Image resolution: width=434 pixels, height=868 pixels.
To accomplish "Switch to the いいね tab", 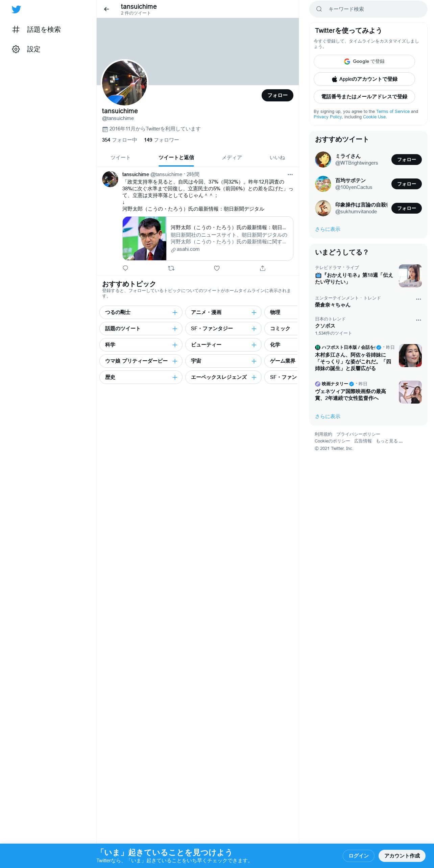I will pos(277,158).
